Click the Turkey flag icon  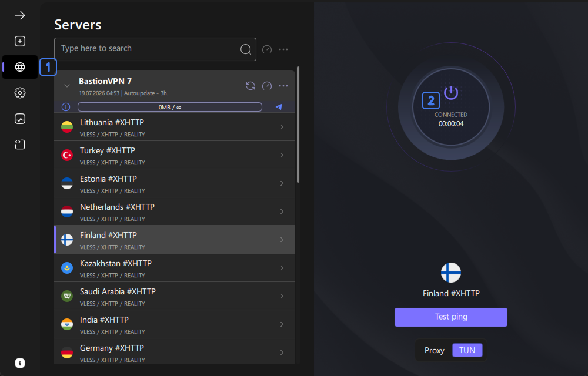coord(67,155)
